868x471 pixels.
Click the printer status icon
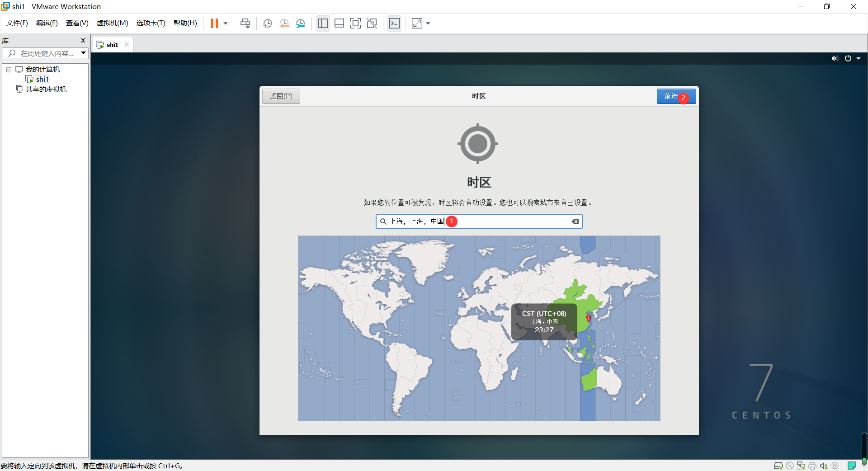point(812,466)
